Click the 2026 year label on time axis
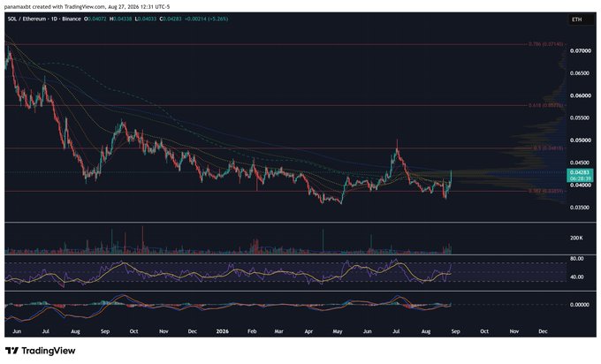The width and height of the screenshot is (601, 364). [x=223, y=331]
